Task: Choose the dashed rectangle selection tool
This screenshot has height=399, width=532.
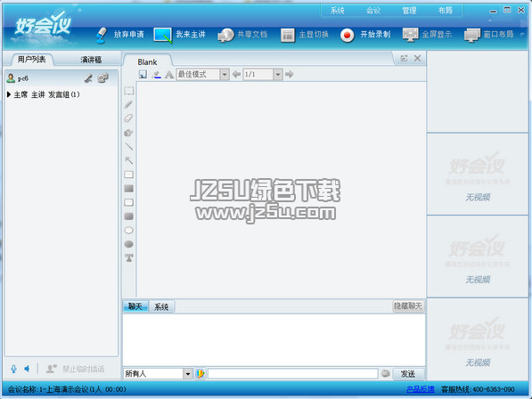Action: [x=129, y=91]
